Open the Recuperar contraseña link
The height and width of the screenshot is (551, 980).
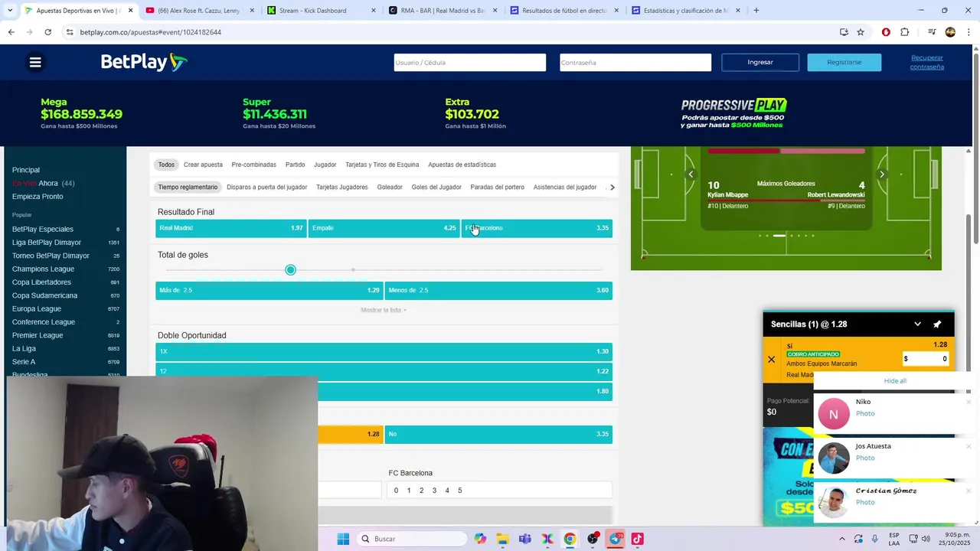pos(926,62)
